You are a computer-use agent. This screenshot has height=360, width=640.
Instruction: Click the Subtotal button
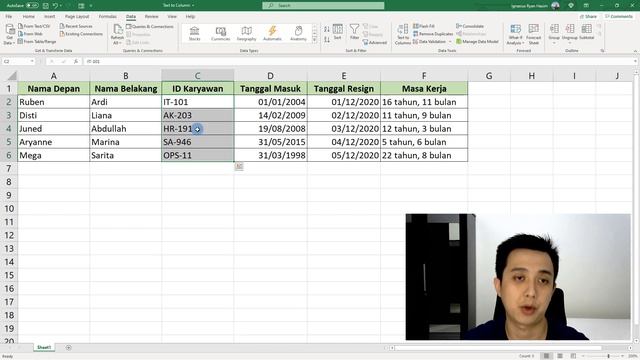pyautogui.click(x=587, y=33)
